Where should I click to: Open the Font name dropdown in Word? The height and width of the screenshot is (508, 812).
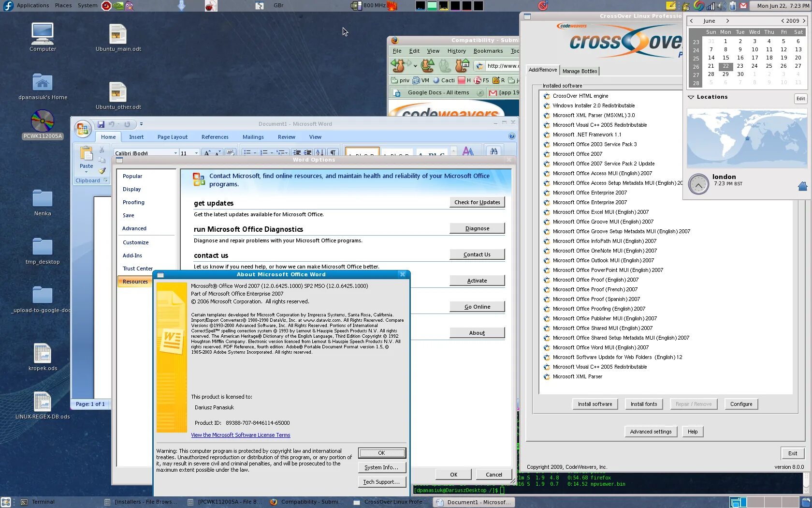click(175, 153)
